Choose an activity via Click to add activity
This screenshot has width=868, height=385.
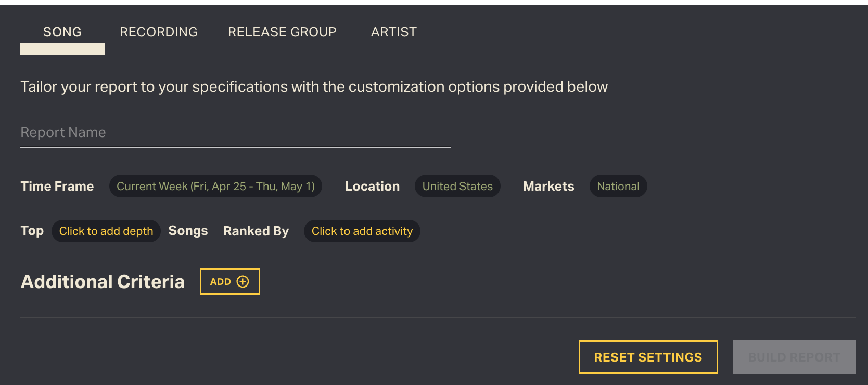click(362, 231)
